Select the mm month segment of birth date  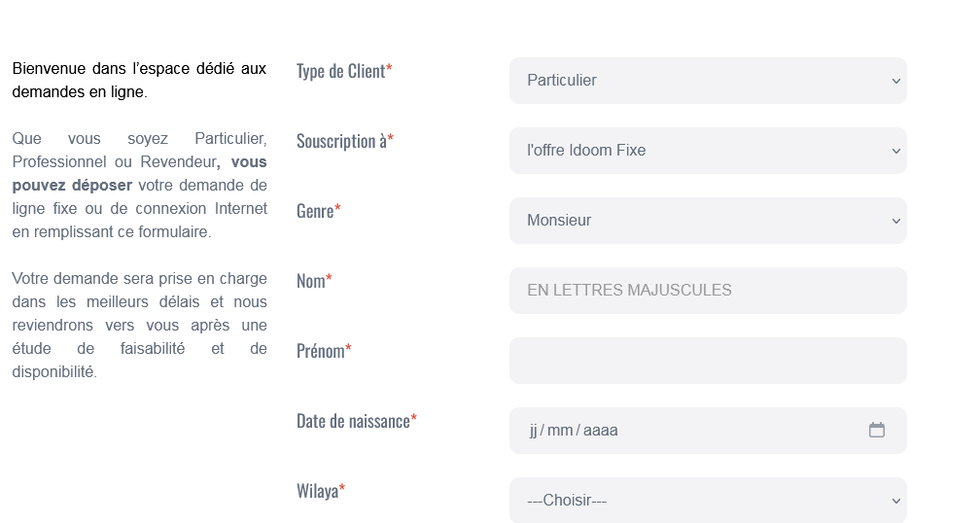560,431
